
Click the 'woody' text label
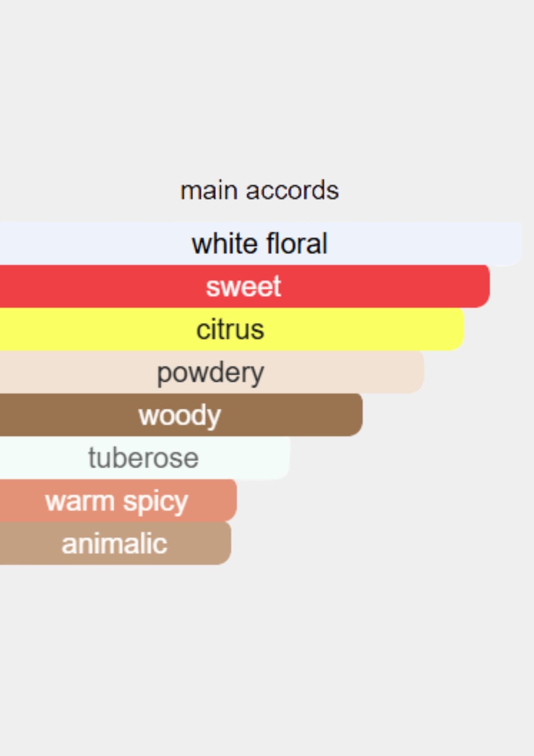point(180,416)
